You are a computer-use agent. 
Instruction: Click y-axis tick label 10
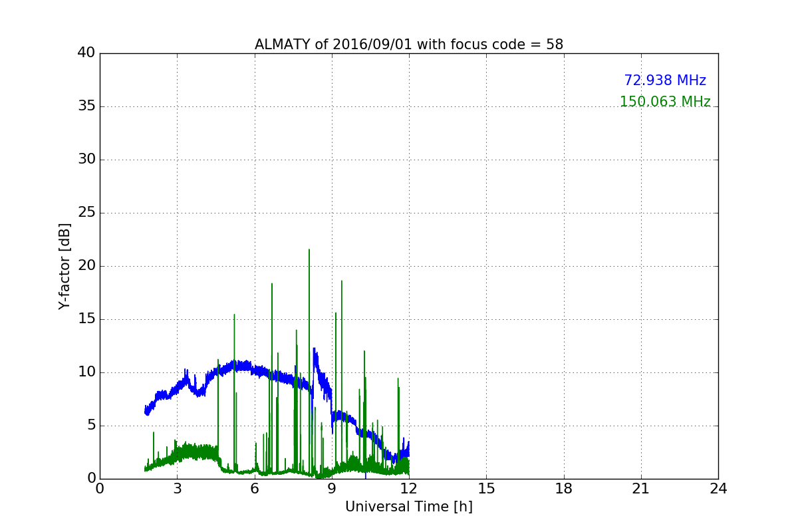tap(86, 372)
